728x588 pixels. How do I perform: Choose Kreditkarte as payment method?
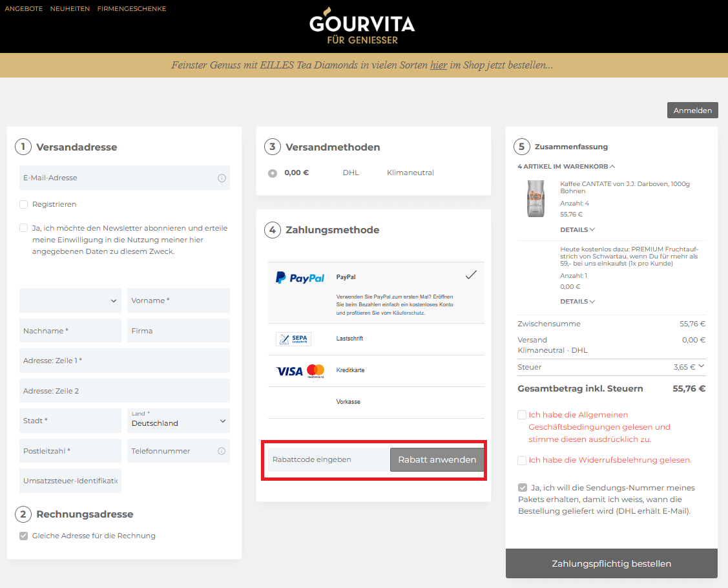point(376,371)
